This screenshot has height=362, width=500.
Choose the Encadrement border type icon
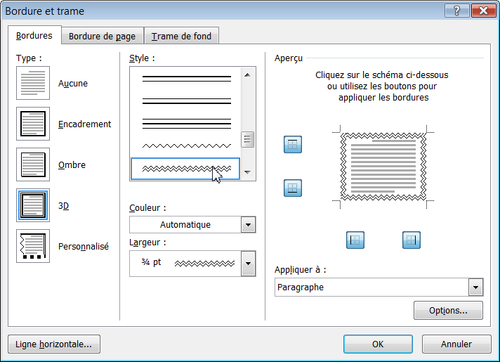point(33,124)
